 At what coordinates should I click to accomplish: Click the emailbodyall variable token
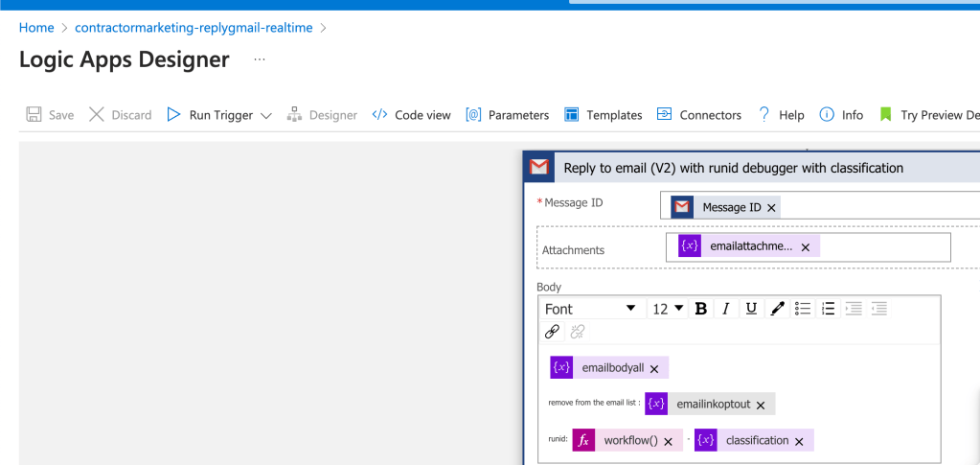[609, 367]
